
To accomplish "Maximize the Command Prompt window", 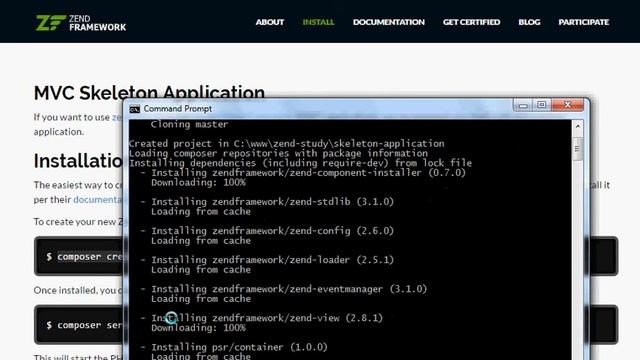I will [542, 105].
